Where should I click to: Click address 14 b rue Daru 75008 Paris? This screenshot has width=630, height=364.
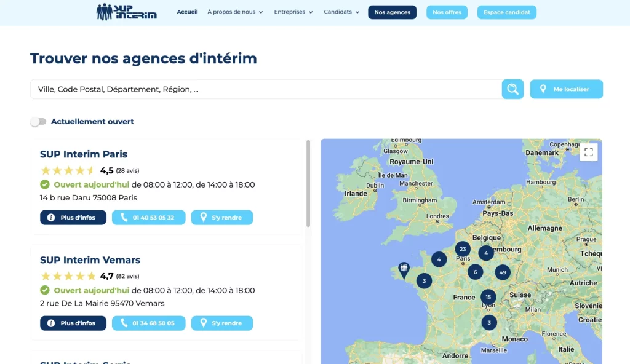(x=89, y=197)
